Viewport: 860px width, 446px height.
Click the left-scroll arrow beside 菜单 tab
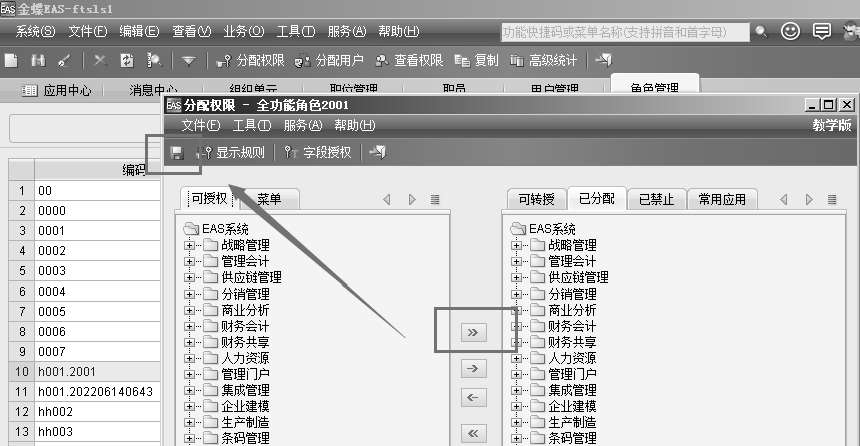point(387,200)
